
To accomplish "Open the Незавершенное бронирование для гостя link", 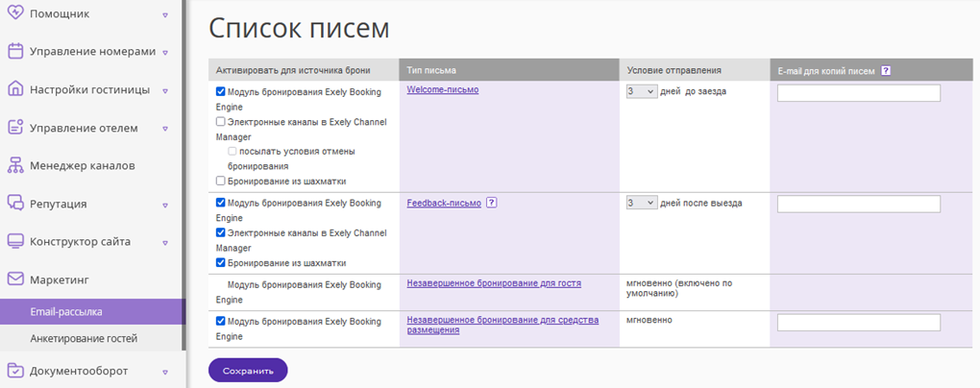I will coord(494,283).
